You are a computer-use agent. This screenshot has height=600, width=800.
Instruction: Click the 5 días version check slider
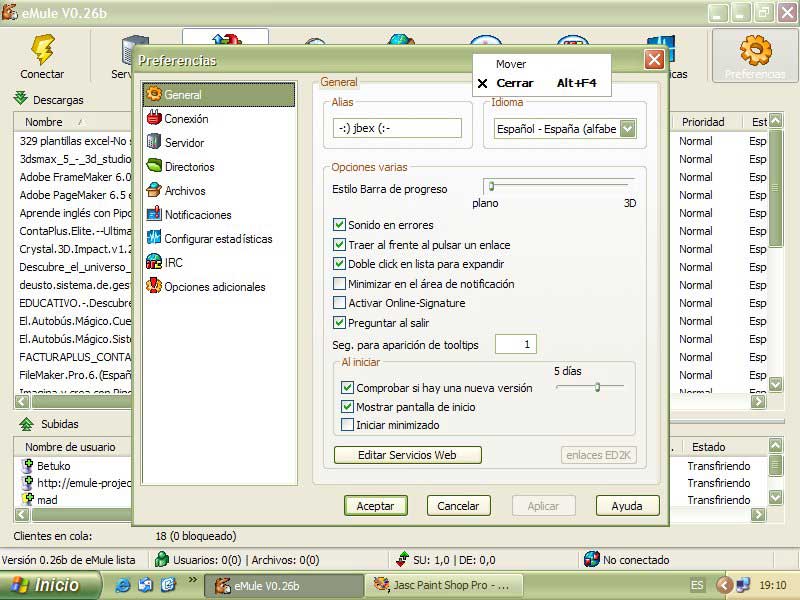(x=591, y=387)
